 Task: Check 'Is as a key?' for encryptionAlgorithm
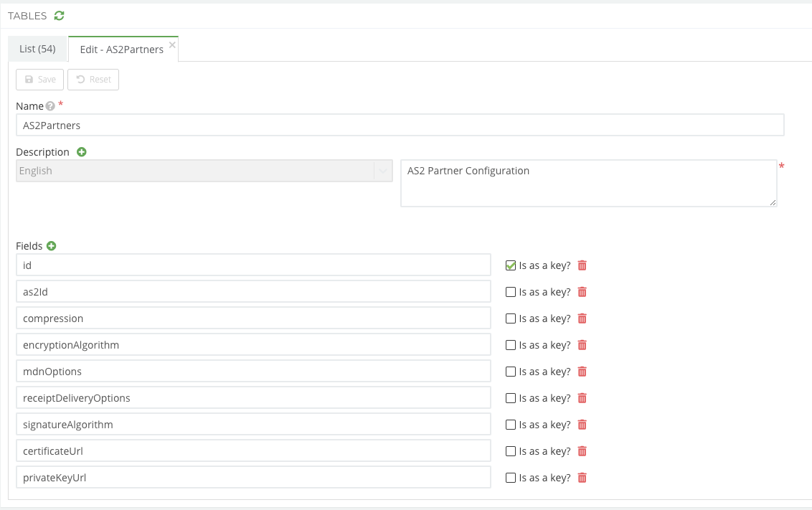coord(511,345)
